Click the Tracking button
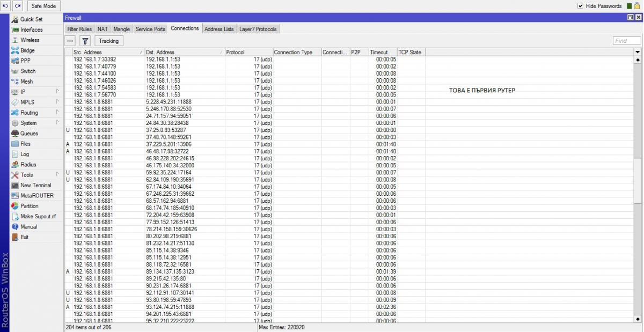The width and height of the screenshot is (644, 332). coord(109,41)
